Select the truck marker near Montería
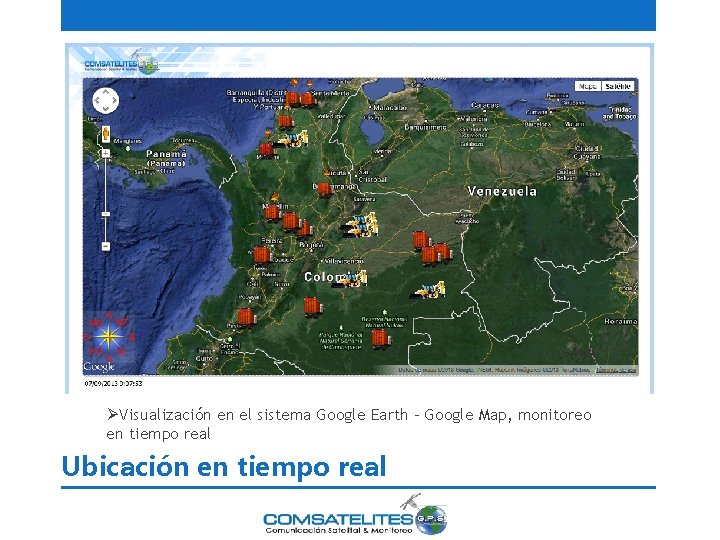 (267, 150)
